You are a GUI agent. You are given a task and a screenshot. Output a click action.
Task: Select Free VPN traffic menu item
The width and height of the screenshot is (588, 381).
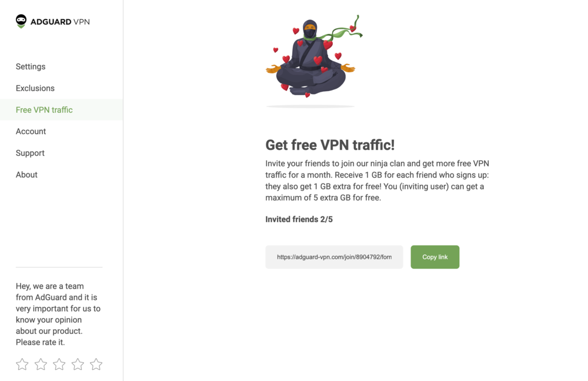click(61, 110)
